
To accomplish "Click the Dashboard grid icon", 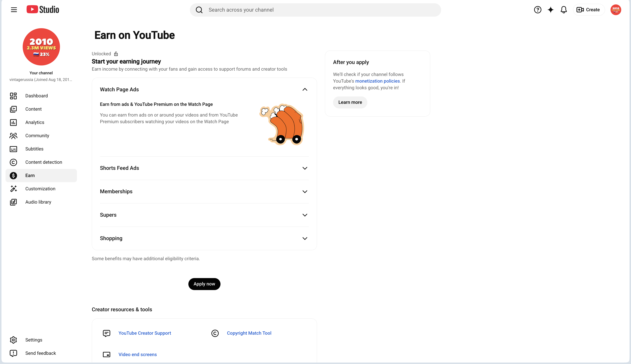I will [13, 96].
